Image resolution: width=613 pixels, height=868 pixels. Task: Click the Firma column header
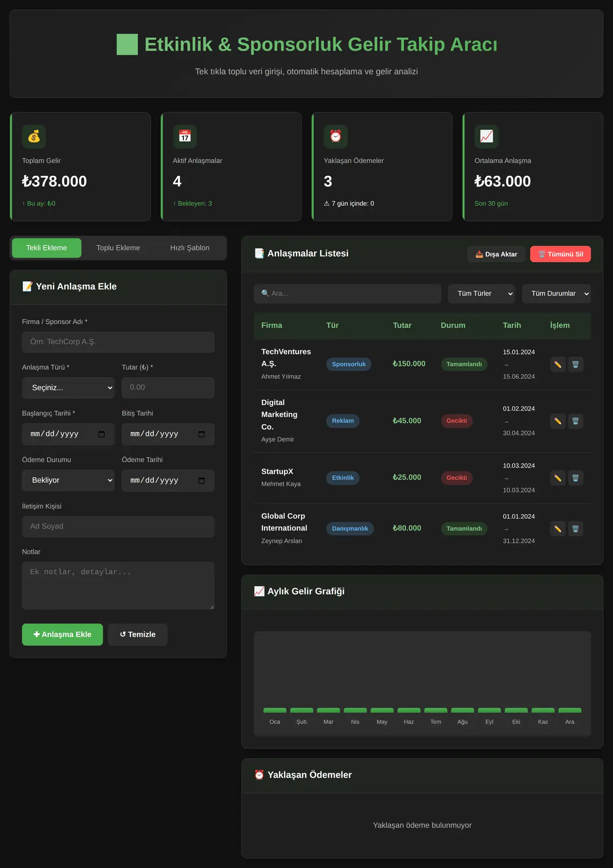pyautogui.click(x=272, y=325)
